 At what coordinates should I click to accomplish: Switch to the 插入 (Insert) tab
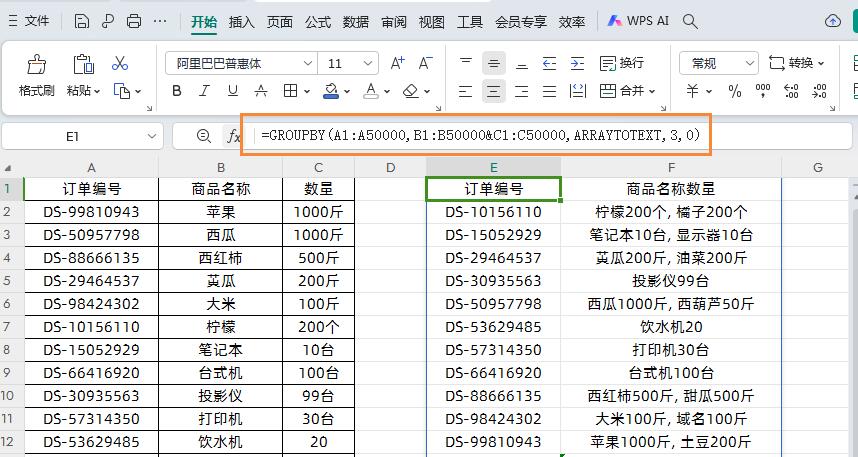point(241,21)
